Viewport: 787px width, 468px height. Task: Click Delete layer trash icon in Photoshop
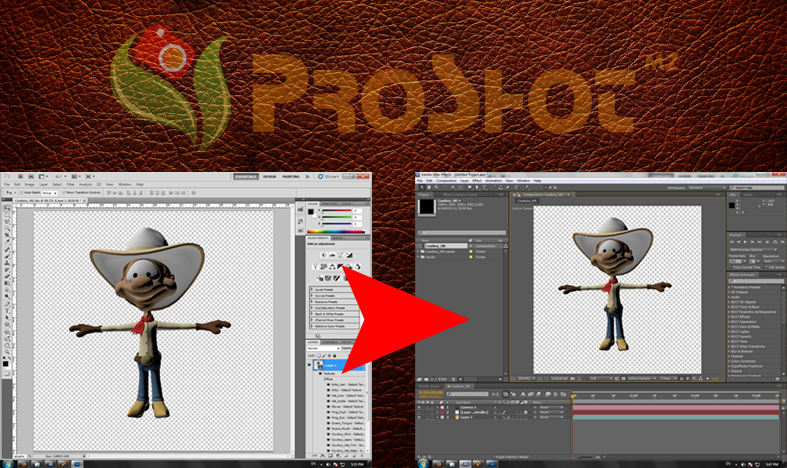360,455
